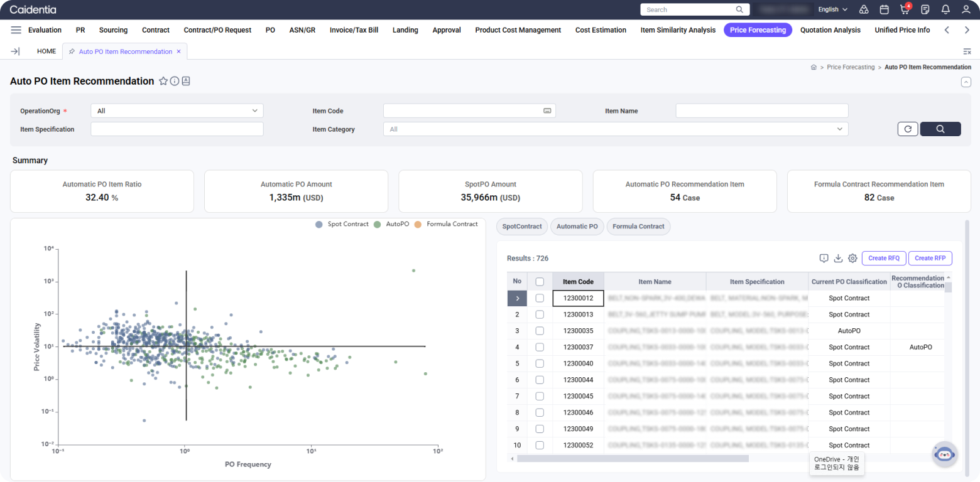Open table settings gear icon
The image size is (980, 482).
(x=852, y=258)
